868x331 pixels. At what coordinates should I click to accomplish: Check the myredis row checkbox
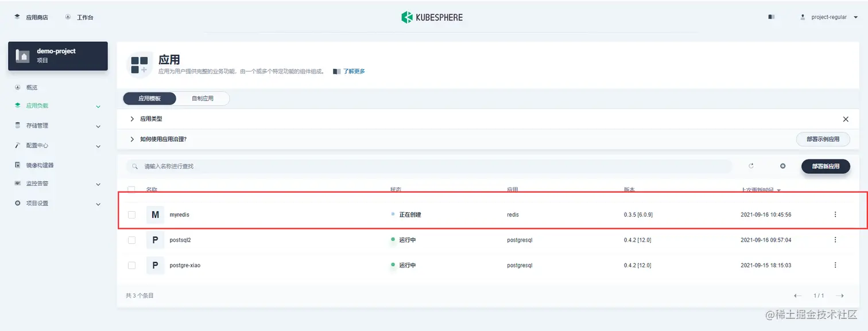[131, 215]
